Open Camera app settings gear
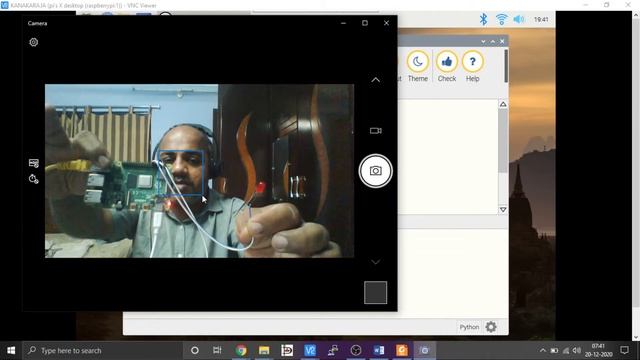Viewport: 640px width, 360px height. pyautogui.click(x=33, y=42)
